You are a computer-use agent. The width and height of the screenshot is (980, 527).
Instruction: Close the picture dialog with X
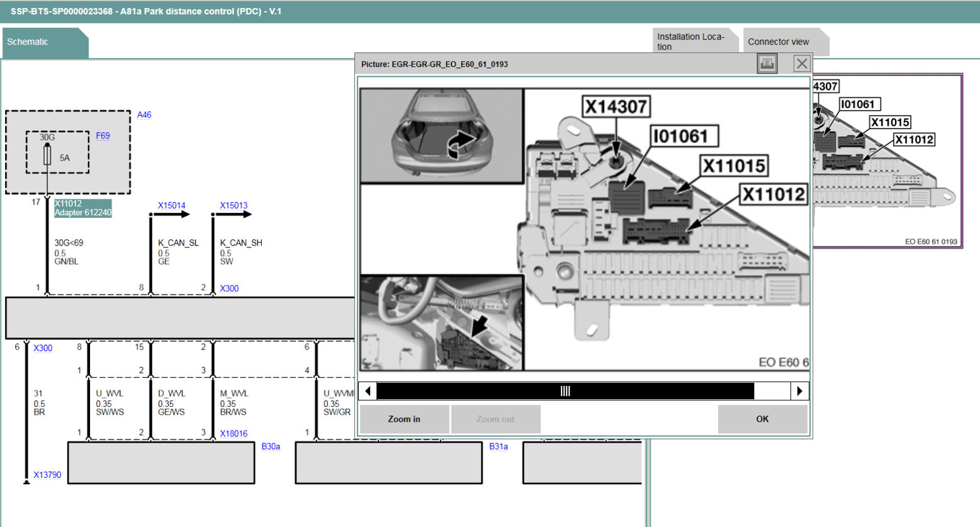801,64
